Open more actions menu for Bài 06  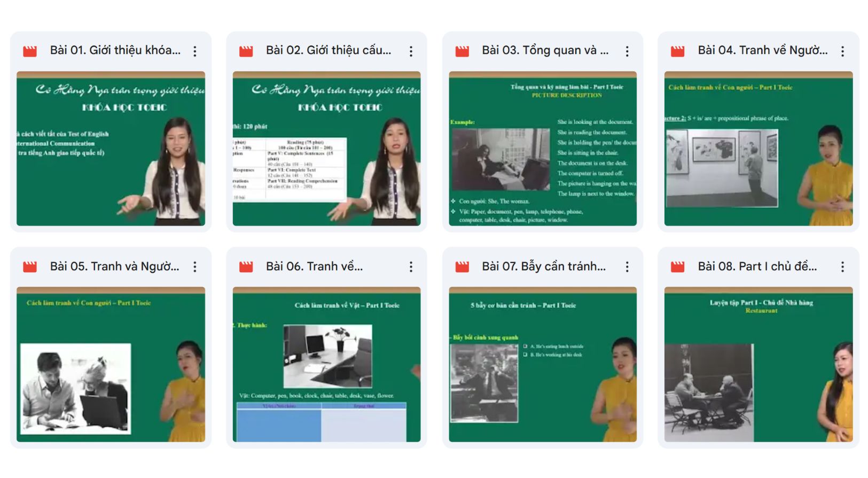(x=411, y=267)
